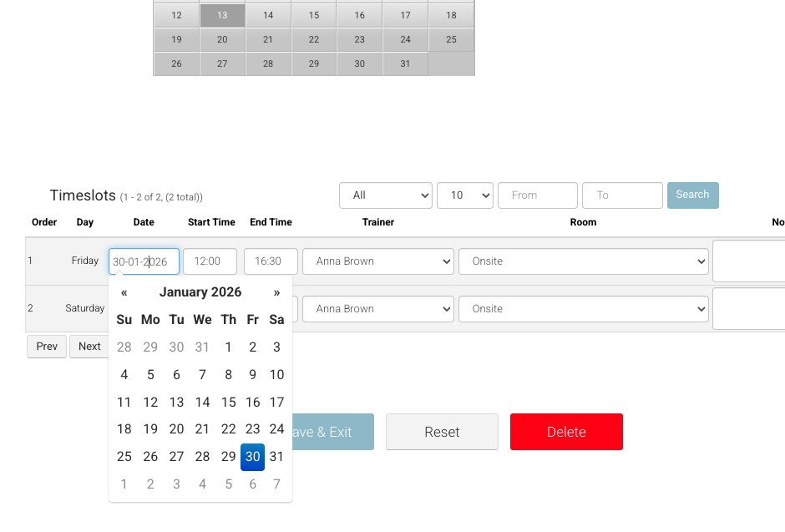Screen dimensions: 785x532
Task: Select the highlighted date 30 in the datepicker
Action: [252, 456]
